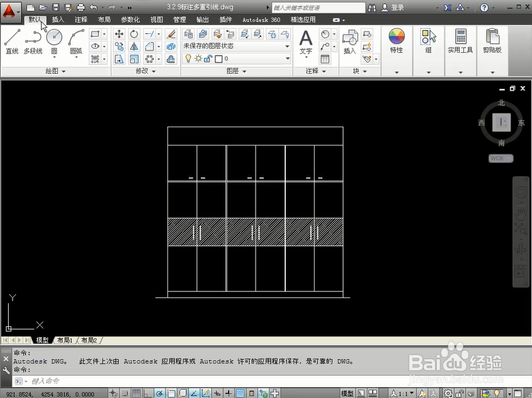Click the Scale tool icon
The image size is (532, 398).
134,59
